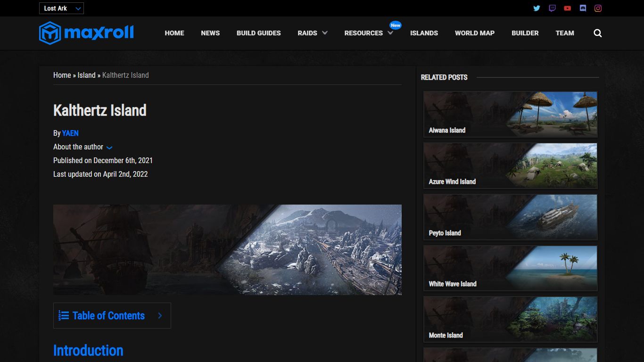Open the Twitch social icon
Viewport: 644px width, 362px height.
[x=552, y=8]
